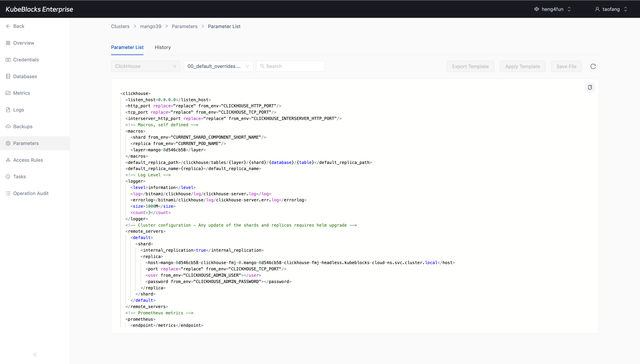Click the Save File button
This screenshot has height=364, width=640.
point(566,66)
